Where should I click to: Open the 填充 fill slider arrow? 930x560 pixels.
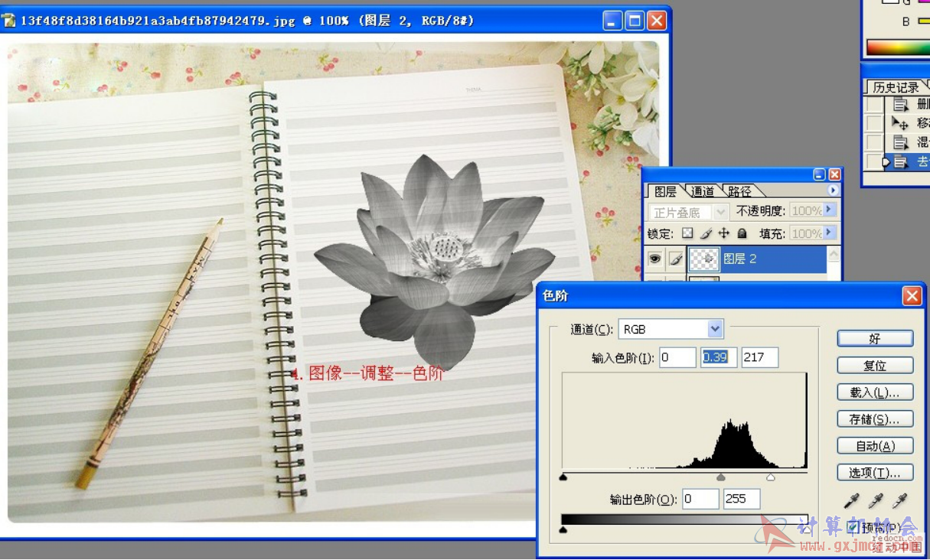pyautogui.click(x=830, y=233)
